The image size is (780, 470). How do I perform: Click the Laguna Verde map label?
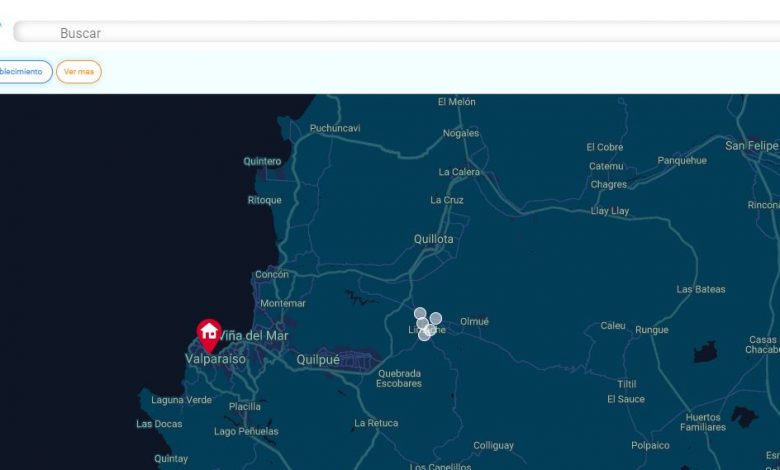(x=181, y=400)
